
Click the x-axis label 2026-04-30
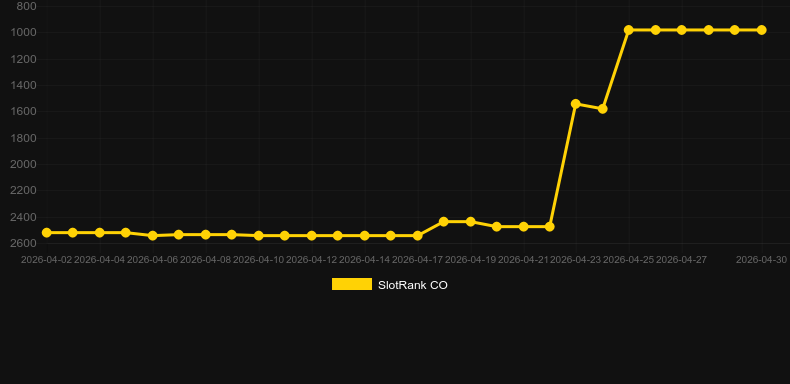coord(761,260)
